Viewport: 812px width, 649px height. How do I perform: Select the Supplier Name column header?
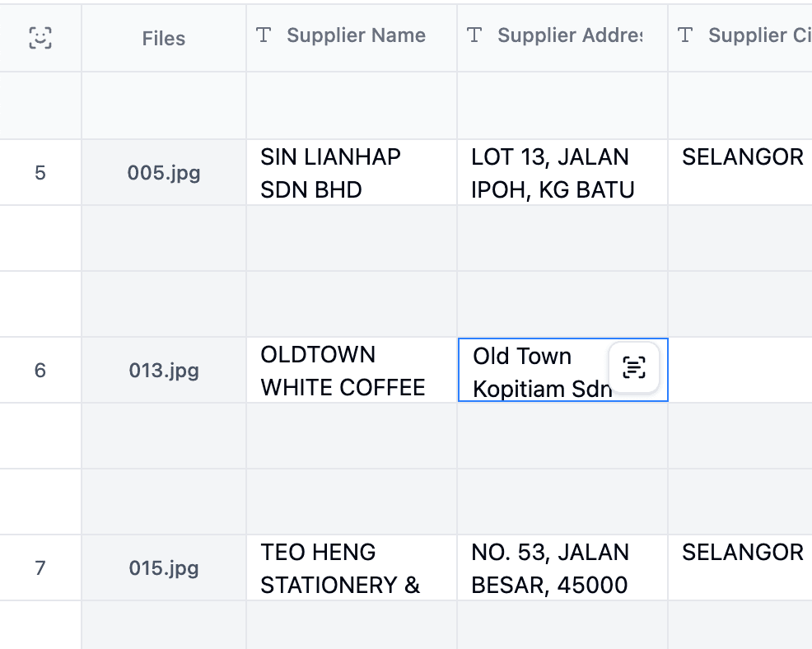point(352,38)
